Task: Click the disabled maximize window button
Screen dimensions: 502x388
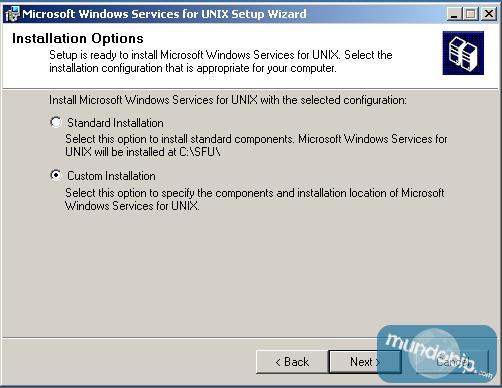Action: coord(471,14)
